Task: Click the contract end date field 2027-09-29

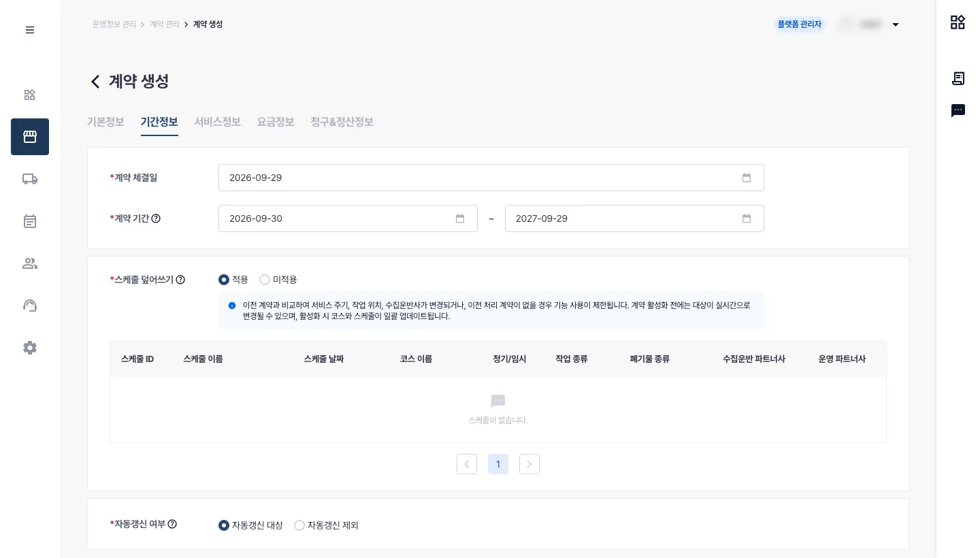Action: [x=634, y=218]
